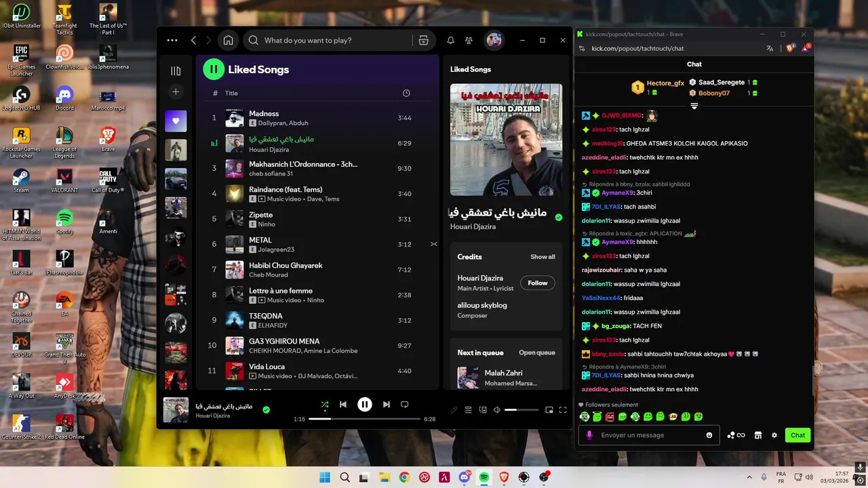The height and width of the screenshot is (488, 868).
Task: Open artist link 'ELHAFIDY' under T3EQDNA
Action: point(273,325)
